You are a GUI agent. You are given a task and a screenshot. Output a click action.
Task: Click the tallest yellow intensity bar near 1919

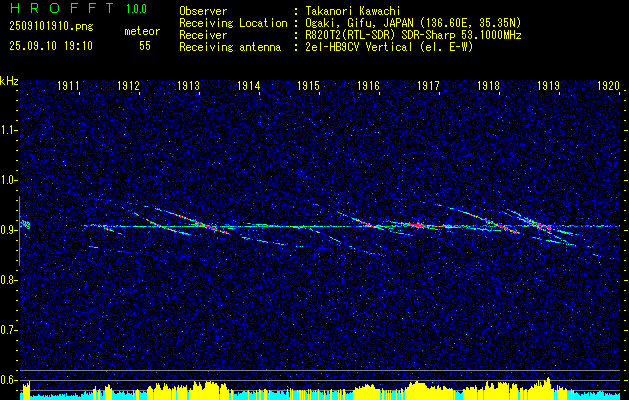tap(548, 388)
